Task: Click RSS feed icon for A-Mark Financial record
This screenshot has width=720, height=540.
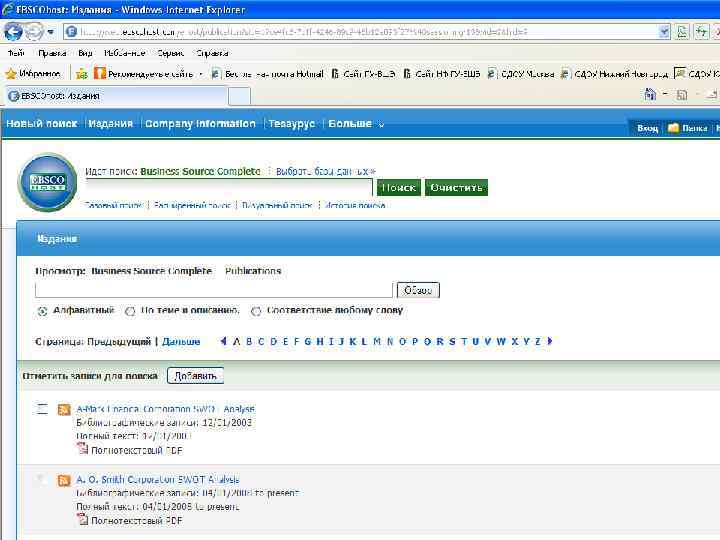Action: coord(64,410)
